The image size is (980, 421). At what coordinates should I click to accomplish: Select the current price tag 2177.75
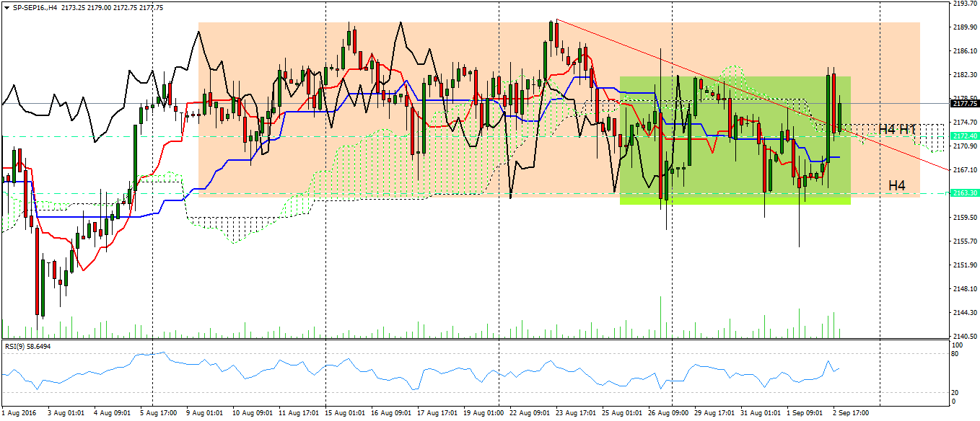pyautogui.click(x=965, y=103)
